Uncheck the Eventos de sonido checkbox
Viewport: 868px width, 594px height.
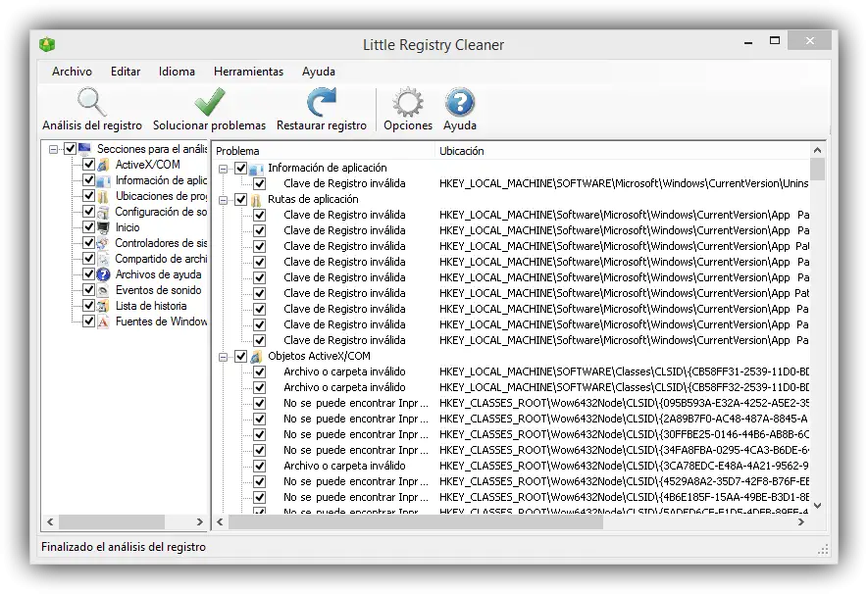(88, 290)
